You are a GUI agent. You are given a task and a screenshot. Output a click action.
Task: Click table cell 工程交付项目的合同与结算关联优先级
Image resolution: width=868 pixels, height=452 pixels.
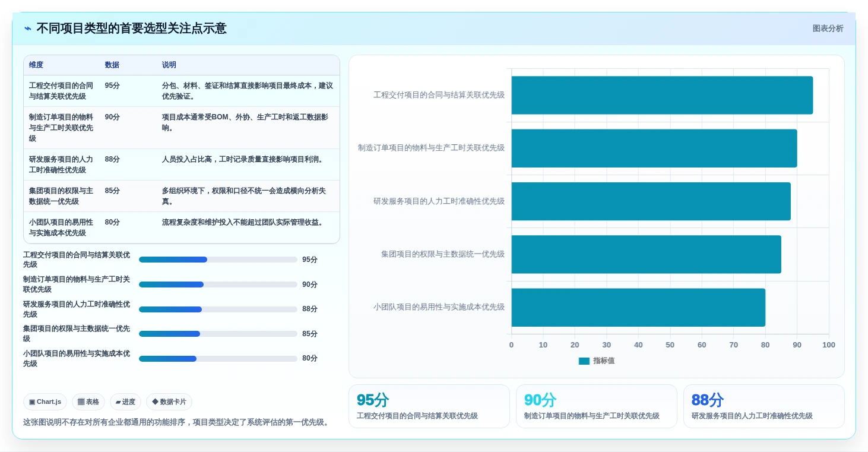point(61,91)
